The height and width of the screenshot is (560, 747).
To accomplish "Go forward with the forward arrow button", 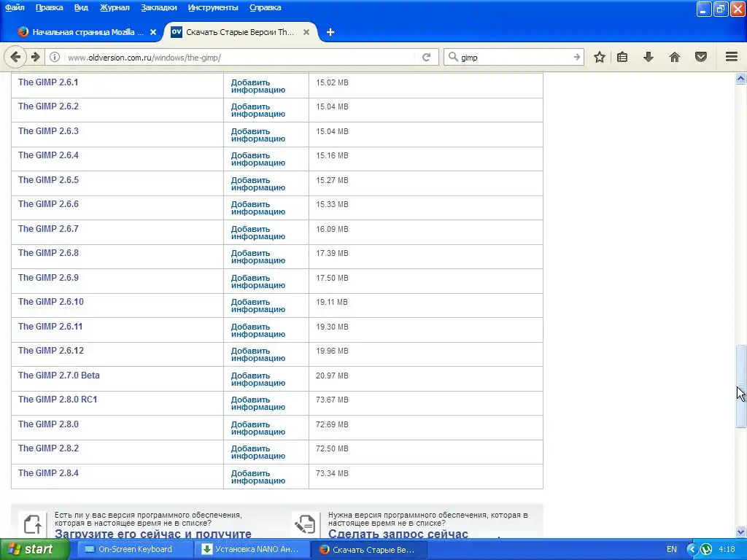I will pos(36,57).
